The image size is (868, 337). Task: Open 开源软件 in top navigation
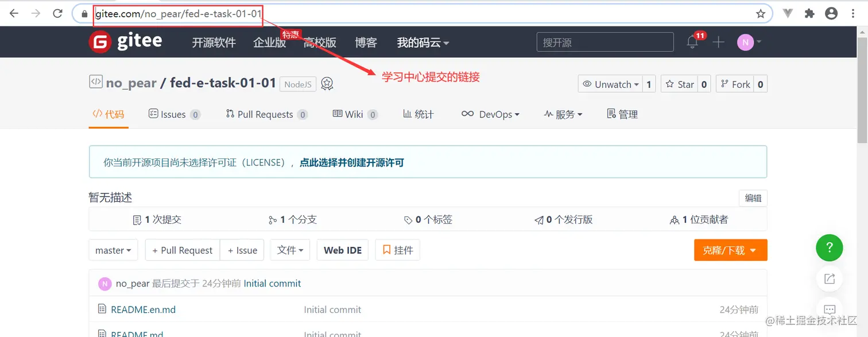pos(214,42)
